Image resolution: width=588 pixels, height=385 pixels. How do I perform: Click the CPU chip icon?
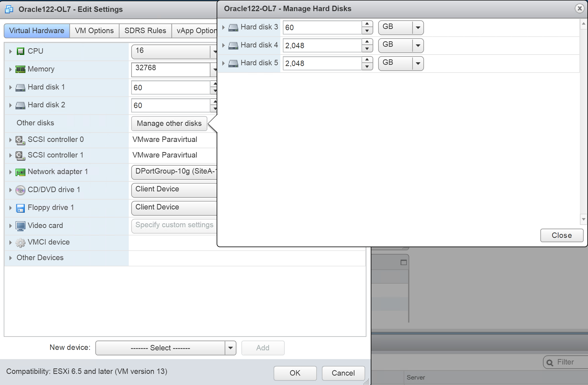point(20,51)
